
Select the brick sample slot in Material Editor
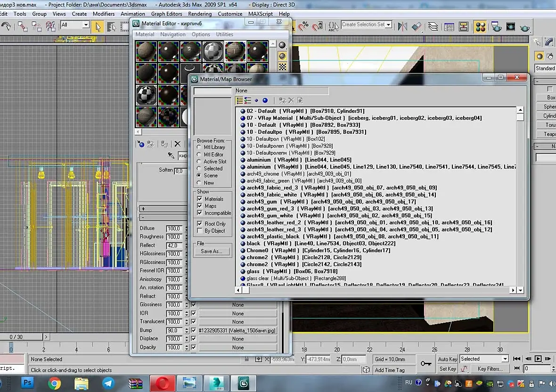[235, 52]
